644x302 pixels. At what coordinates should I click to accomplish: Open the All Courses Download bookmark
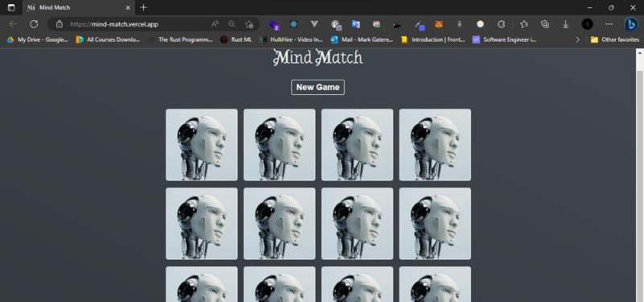(x=108, y=39)
